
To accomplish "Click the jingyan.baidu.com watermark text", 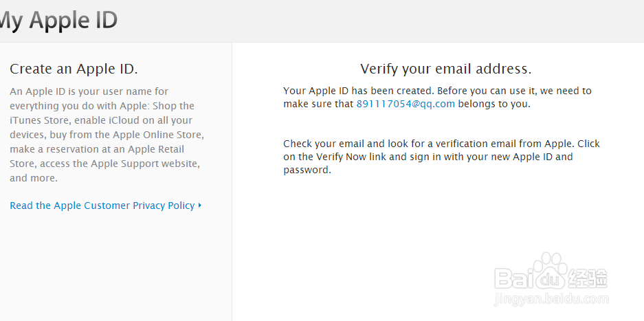I will (551, 300).
